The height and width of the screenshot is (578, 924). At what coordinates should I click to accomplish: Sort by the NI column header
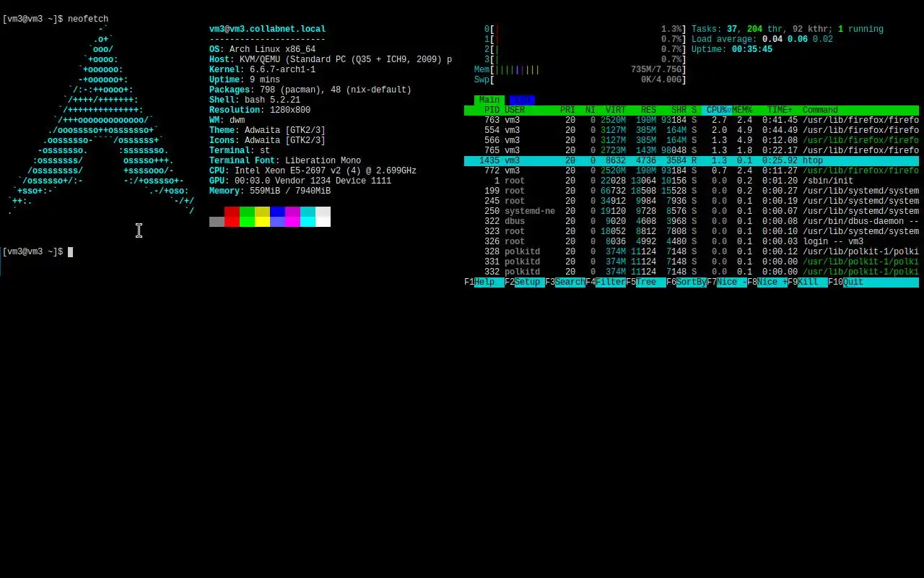click(590, 110)
